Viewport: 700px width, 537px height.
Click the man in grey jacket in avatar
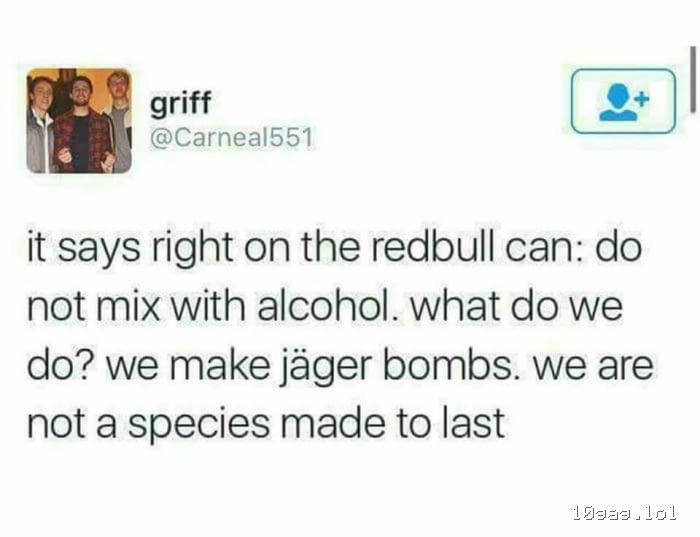[x=41, y=126]
